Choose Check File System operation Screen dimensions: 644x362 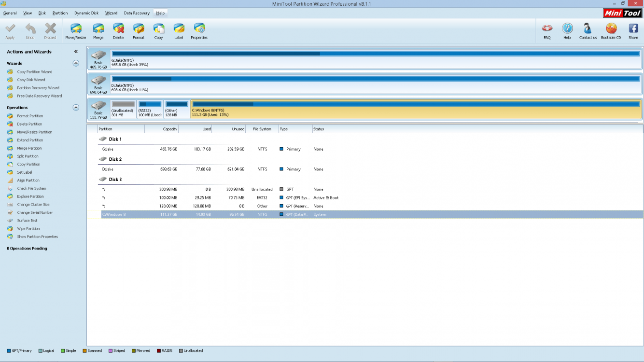(x=32, y=188)
